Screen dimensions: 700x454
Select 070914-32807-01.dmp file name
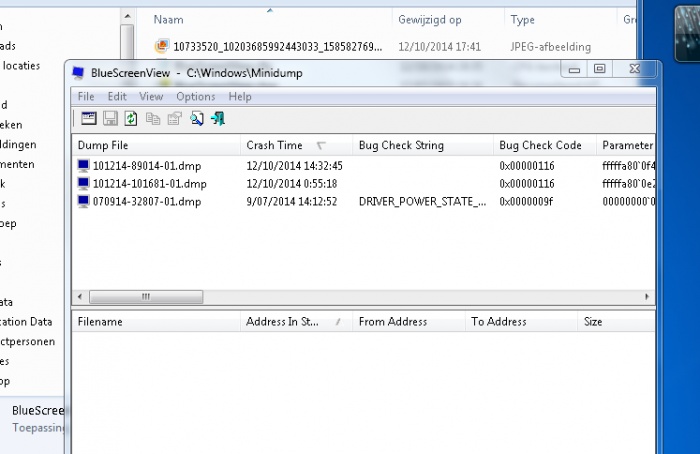pos(147,201)
